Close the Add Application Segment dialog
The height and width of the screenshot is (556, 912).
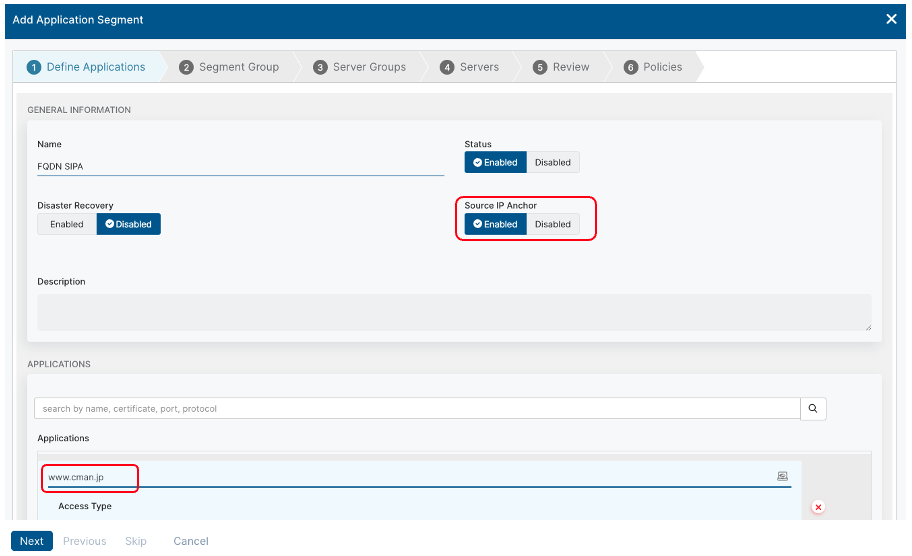pyautogui.click(x=891, y=19)
